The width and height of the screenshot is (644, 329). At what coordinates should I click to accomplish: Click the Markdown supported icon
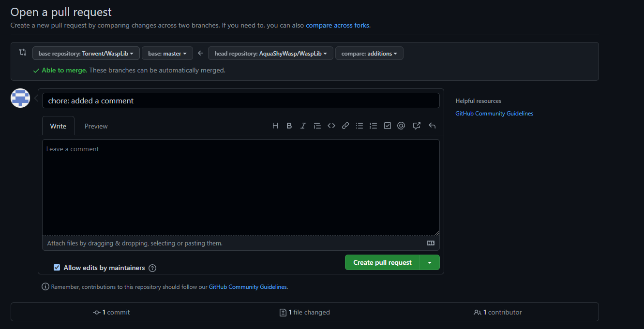(431, 243)
